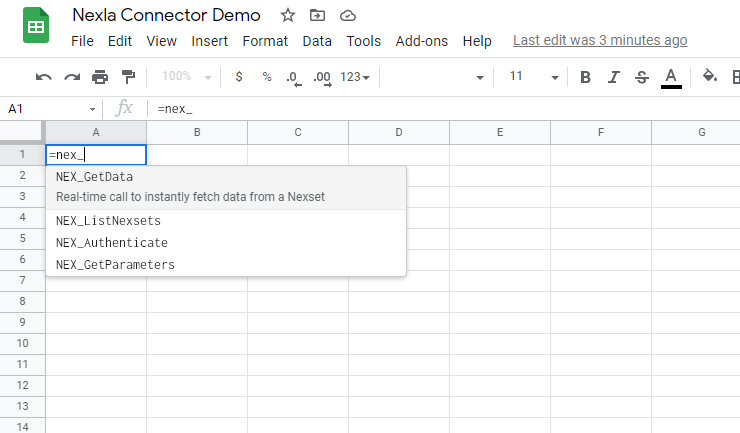
Task: Choose NEX_Authenticate from suggestions
Action: pos(226,243)
